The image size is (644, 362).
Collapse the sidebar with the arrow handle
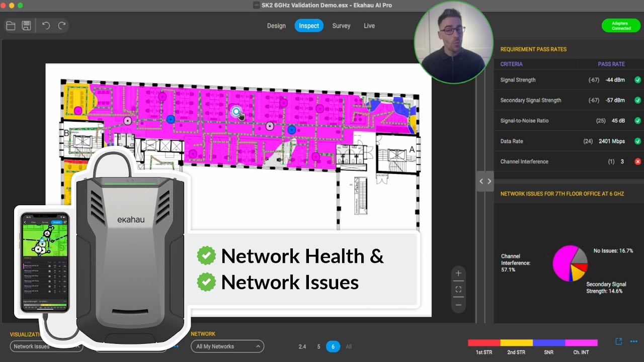point(485,182)
